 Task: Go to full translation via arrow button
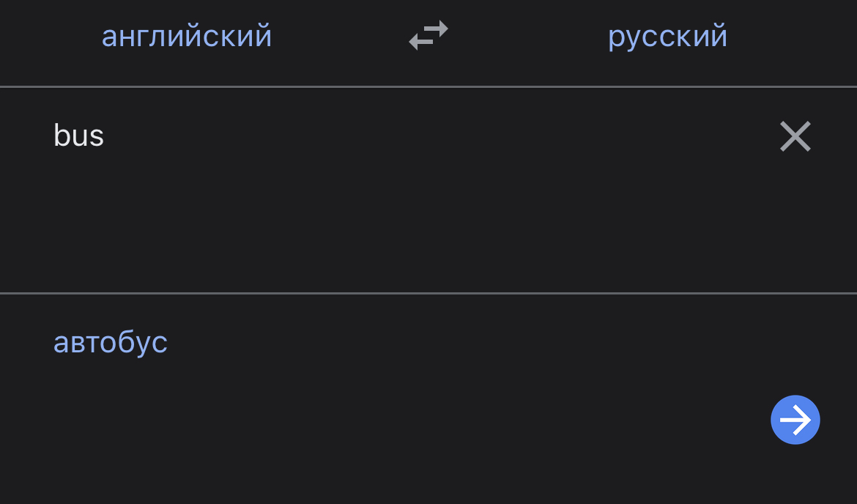pyautogui.click(x=795, y=420)
